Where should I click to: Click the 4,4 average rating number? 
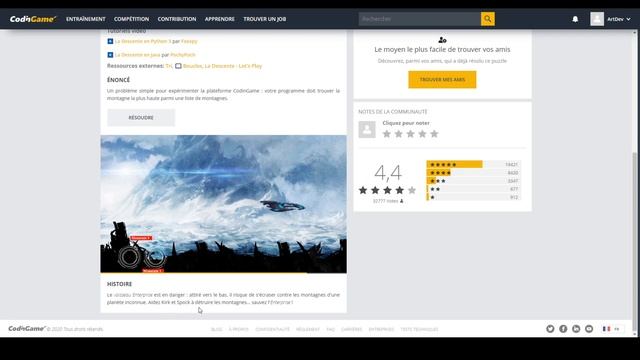point(388,173)
